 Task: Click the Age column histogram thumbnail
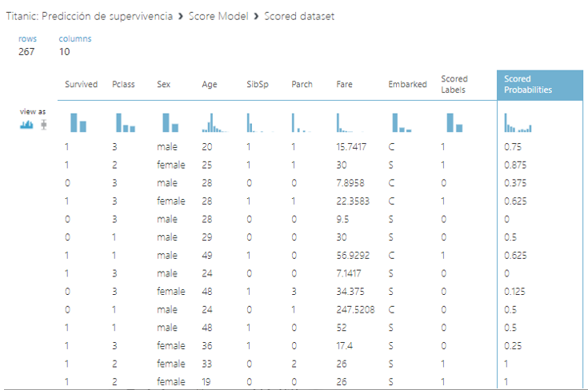click(x=215, y=122)
